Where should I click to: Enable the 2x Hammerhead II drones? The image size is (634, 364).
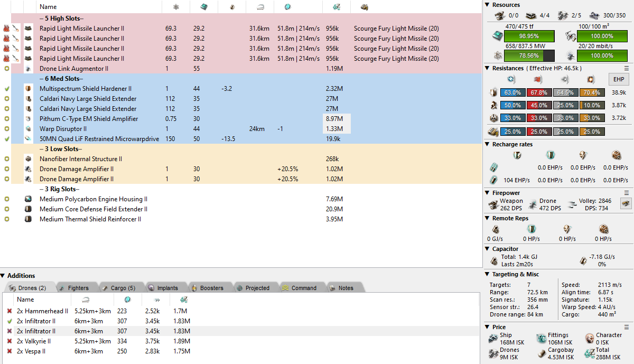tap(10, 311)
